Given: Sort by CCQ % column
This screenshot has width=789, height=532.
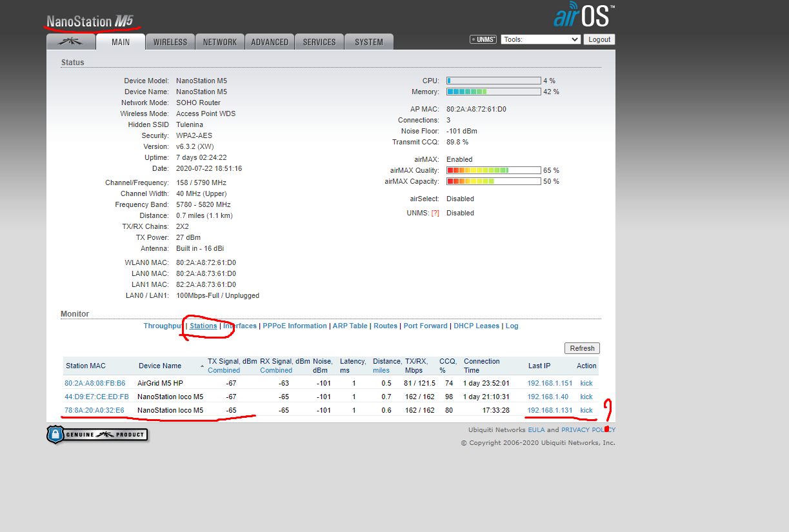Looking at the screenshot, I should (447, 366).
